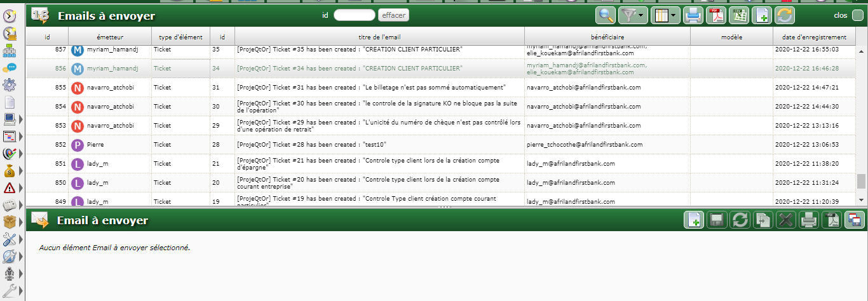
Task: Export the emails list to PDF
Action: pyautogui.click(x=715, y=15)
